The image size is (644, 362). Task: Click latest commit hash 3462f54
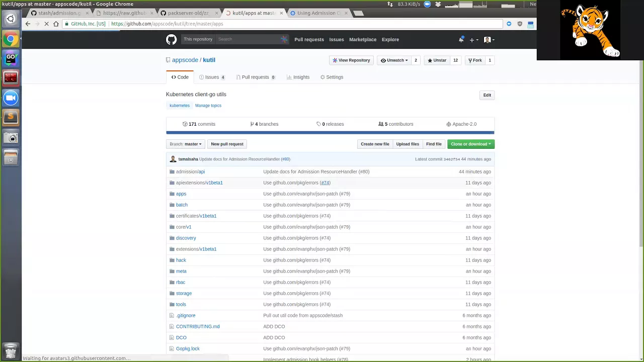(x=451, y=159)
